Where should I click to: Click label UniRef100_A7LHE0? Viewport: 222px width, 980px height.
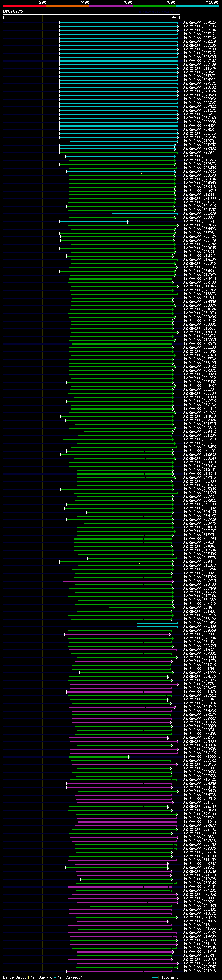coord(199,623)
